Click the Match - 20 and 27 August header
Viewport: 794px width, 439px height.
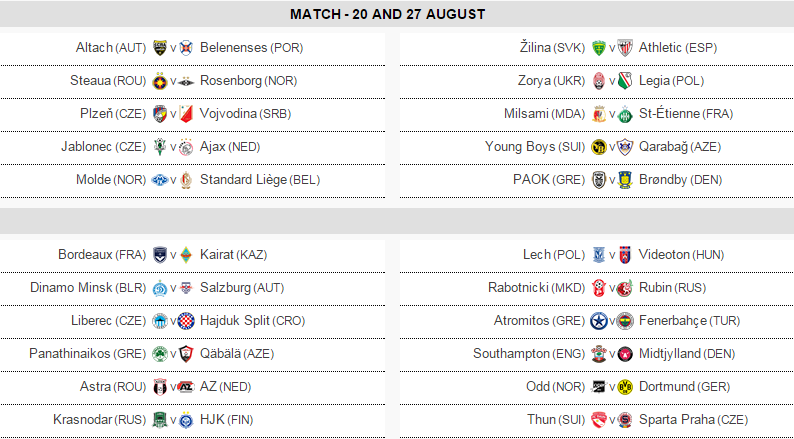388,14
